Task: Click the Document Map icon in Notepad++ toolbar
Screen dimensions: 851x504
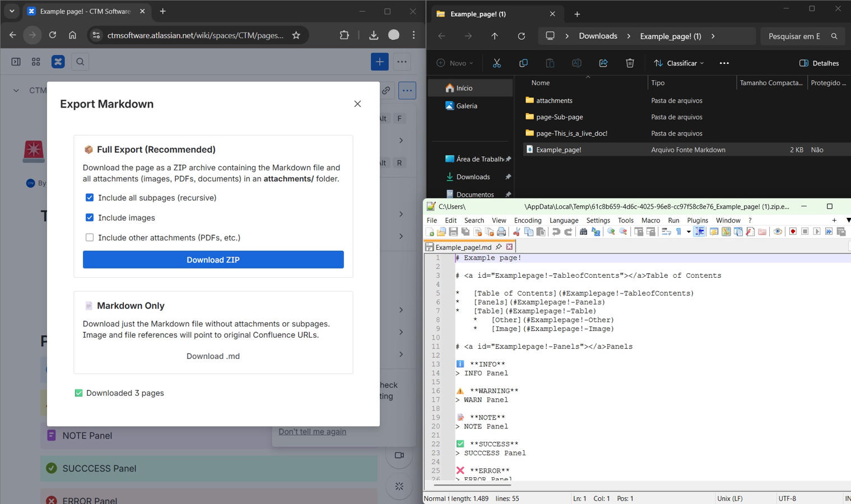Action: (x=726, y=232)
